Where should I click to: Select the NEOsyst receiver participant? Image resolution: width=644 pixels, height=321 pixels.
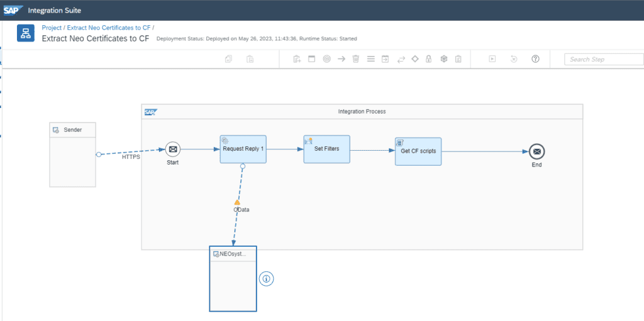[233, 278]
